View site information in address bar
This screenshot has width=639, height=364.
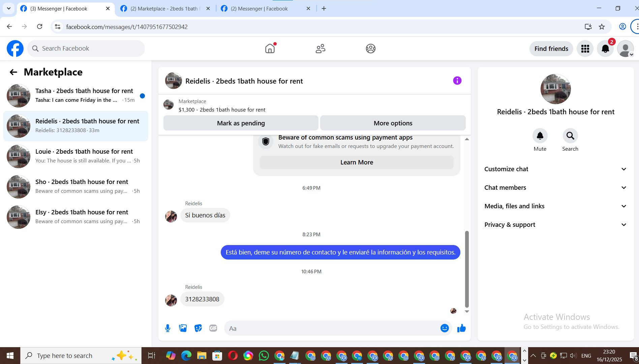tap(58, 27)
